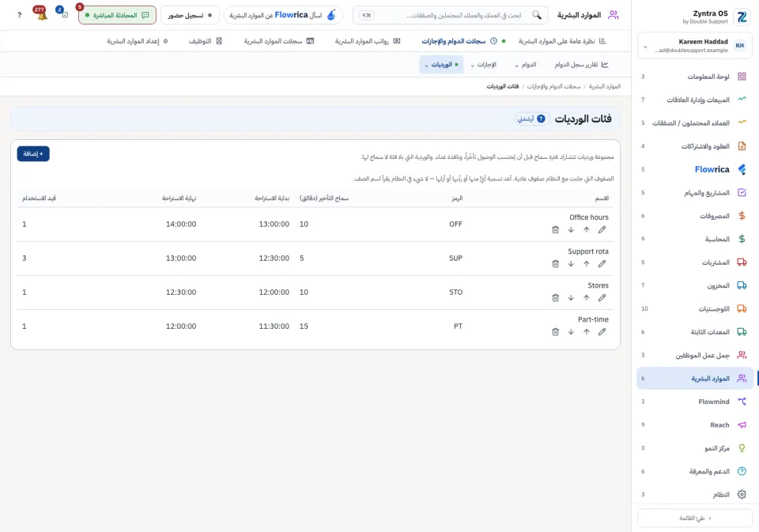Open Reach in sidebar
This screenshot has width=759, height=532.
click(695, 424)
